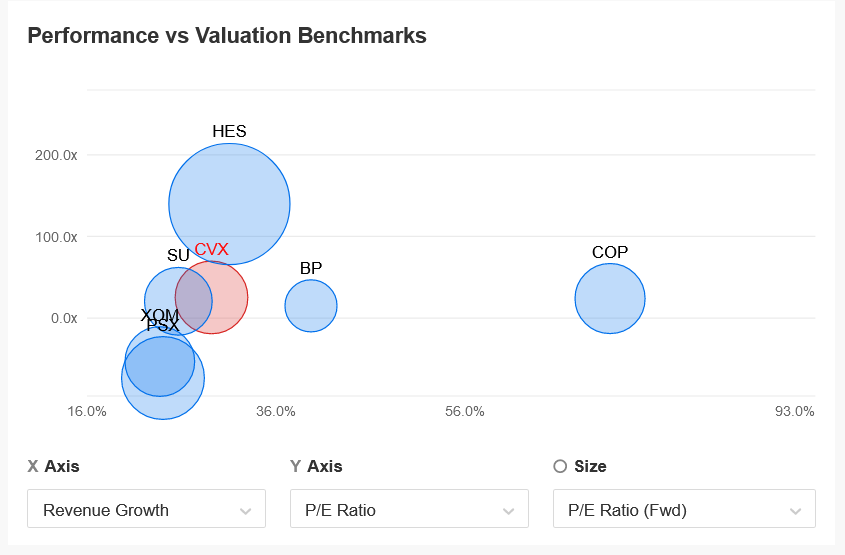Open the P/E Ratio (Fwd) Size dropdown

pos(684,509)
